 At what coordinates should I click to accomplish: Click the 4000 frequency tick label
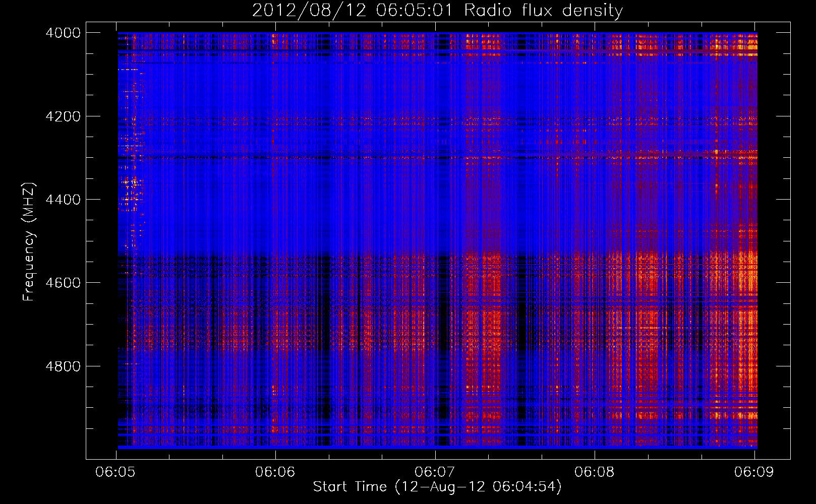coord(63,33)
